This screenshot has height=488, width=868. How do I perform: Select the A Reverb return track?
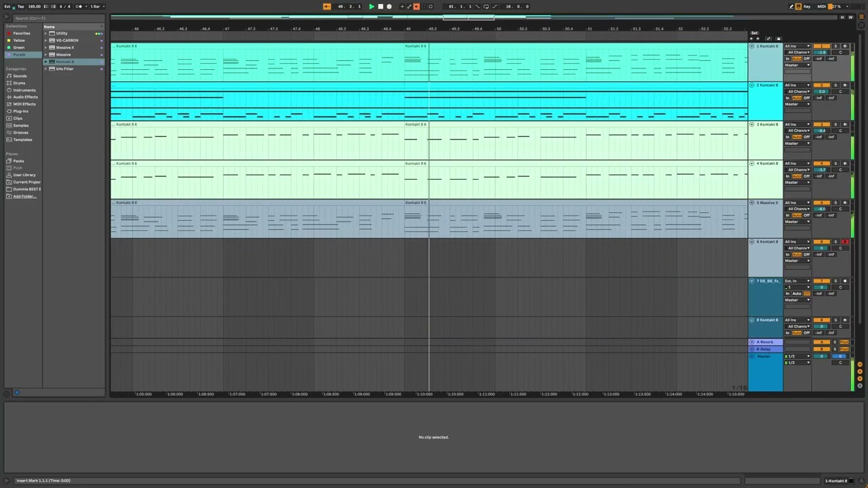[x=766, y=342]
